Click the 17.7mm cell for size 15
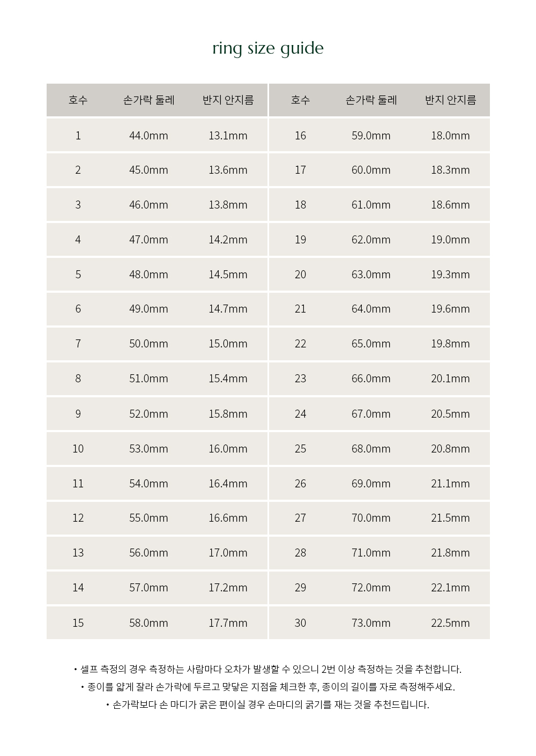Image resolution: width=536 pixels, height=756 pixels. click(228, 623)
